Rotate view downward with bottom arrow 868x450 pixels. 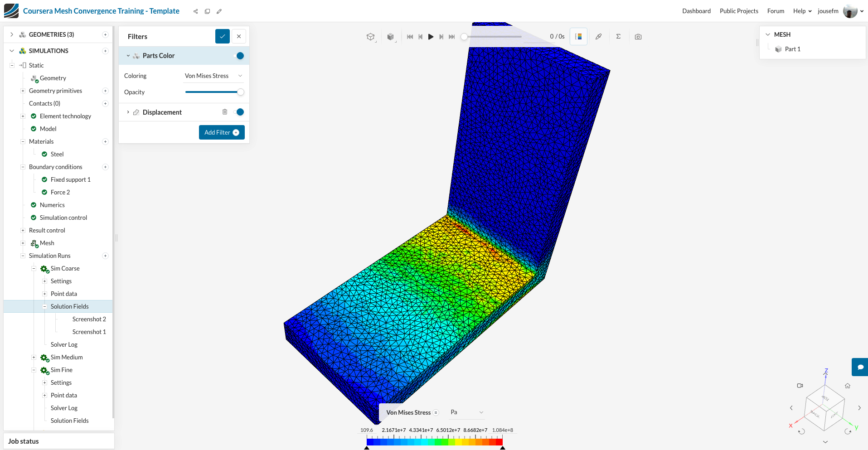point(825,442)
